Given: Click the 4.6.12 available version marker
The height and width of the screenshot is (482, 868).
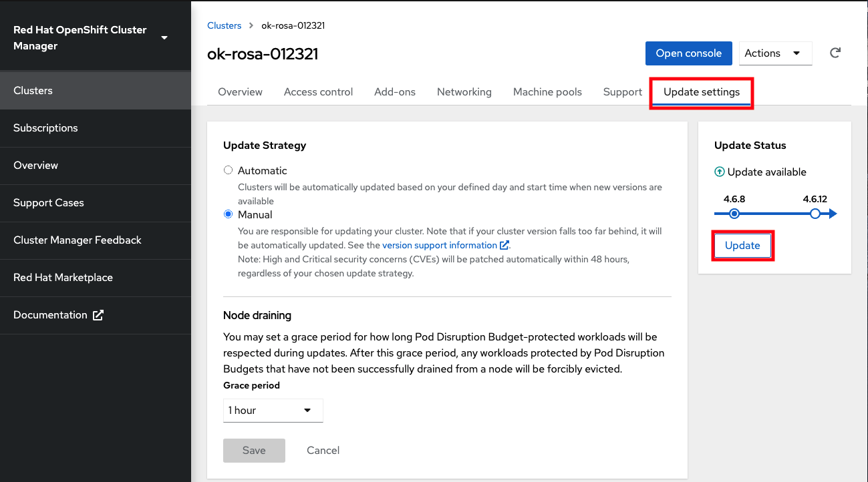Looking at the screenshot, I should [x=815, y=214].
